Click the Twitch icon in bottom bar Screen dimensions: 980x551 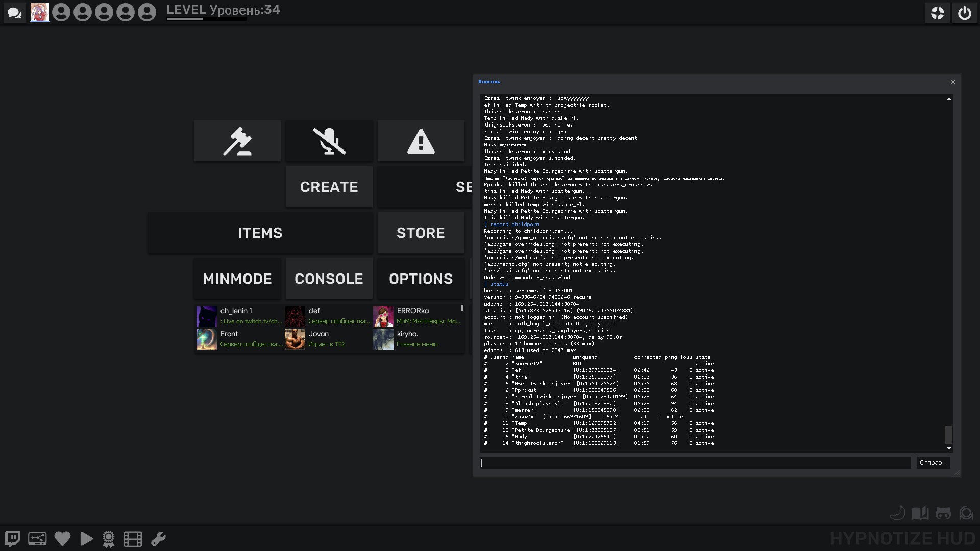(12, 539)
